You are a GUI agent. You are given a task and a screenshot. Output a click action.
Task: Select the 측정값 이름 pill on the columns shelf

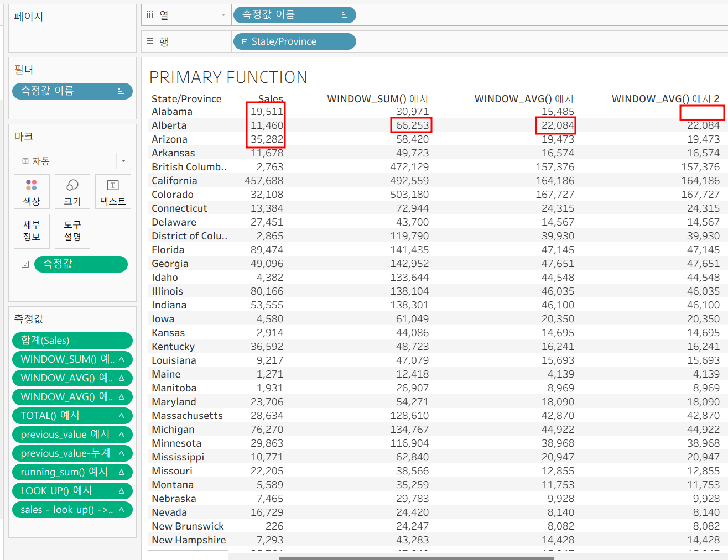tap(294, 15)
